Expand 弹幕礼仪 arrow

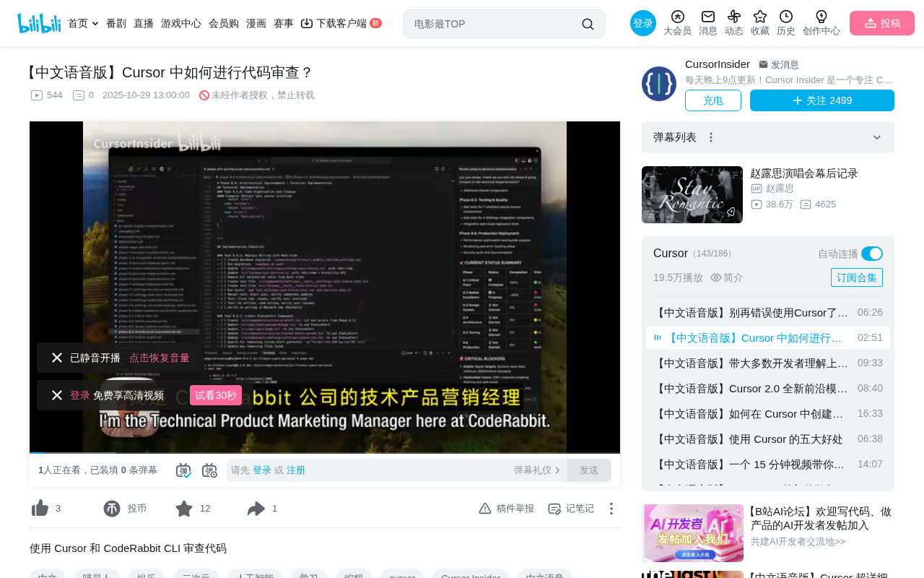point(557,470)
